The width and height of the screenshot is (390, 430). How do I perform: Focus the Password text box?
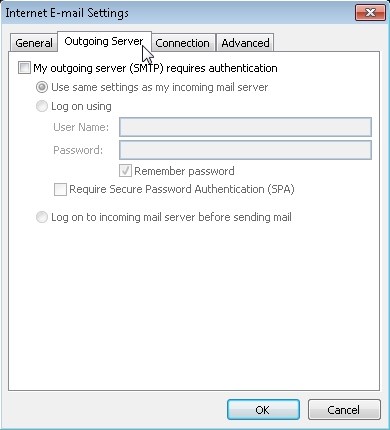point(245,150)
